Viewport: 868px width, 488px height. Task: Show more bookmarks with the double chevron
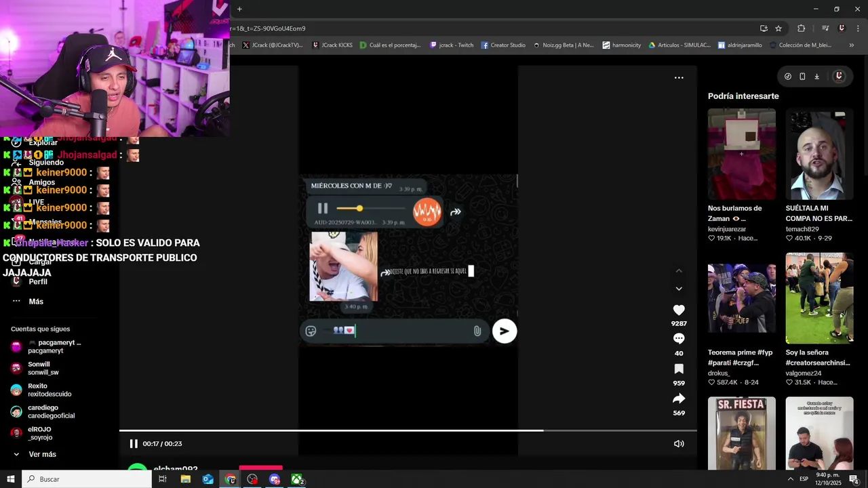tap(852, 45)
